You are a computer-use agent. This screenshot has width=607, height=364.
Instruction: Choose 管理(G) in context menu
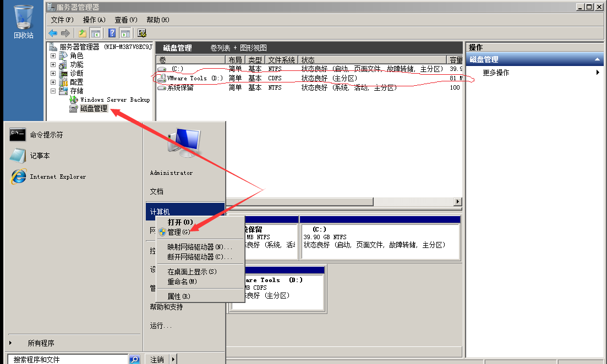(x=200, y=232)
